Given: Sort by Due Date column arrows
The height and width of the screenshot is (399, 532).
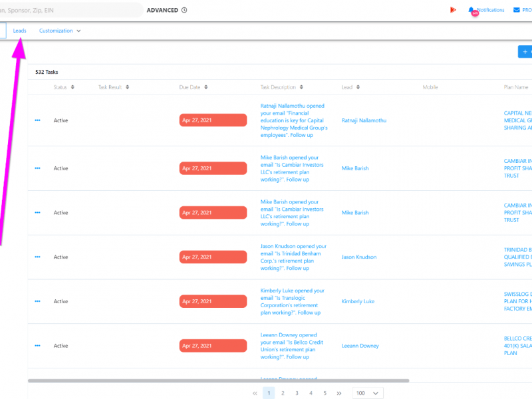Looking at the screenshot, I should (205, 87).
